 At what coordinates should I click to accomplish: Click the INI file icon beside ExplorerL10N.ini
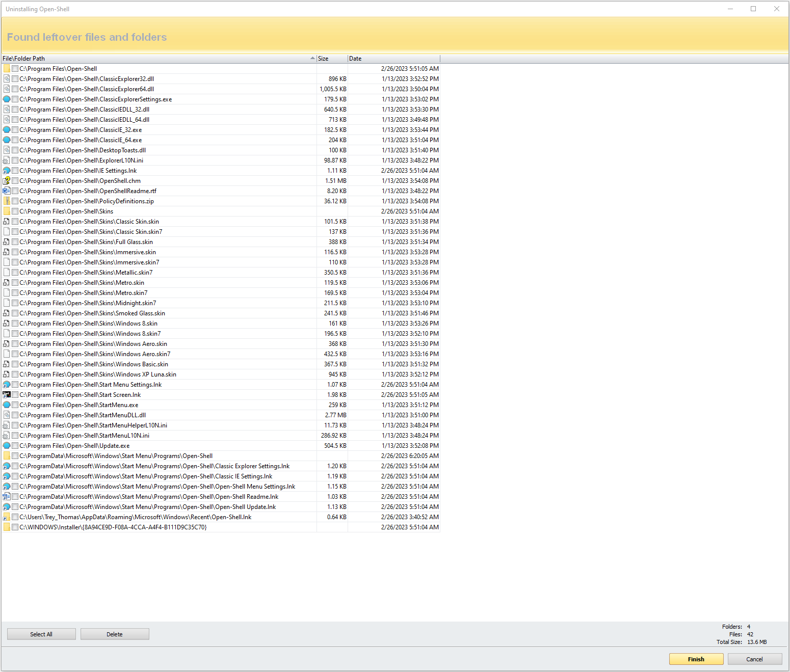(7, 160)
